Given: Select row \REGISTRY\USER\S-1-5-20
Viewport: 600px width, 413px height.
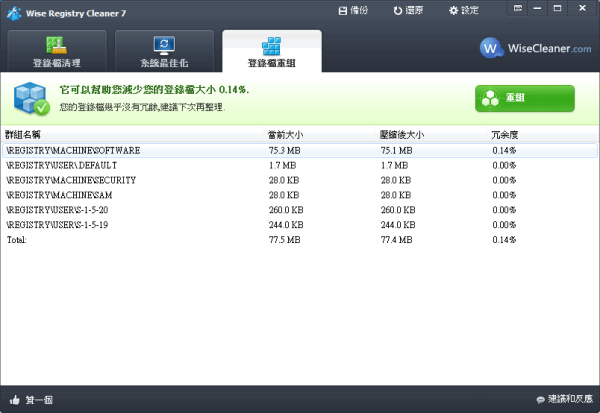Looking at the screenshot, I should [x=300, y=210].
